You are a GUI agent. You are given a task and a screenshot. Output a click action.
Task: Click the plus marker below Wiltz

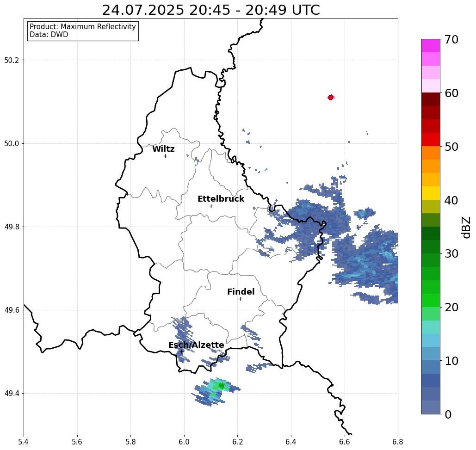[x=165, y=156]
